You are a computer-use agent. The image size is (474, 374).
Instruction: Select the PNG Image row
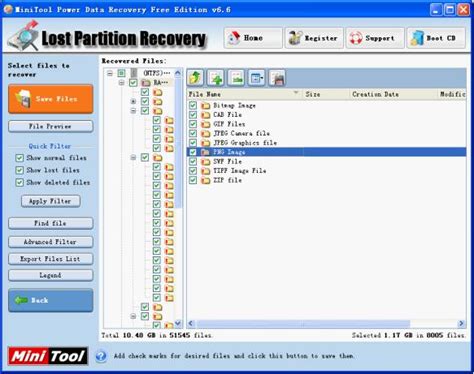(x=326, y=152)
